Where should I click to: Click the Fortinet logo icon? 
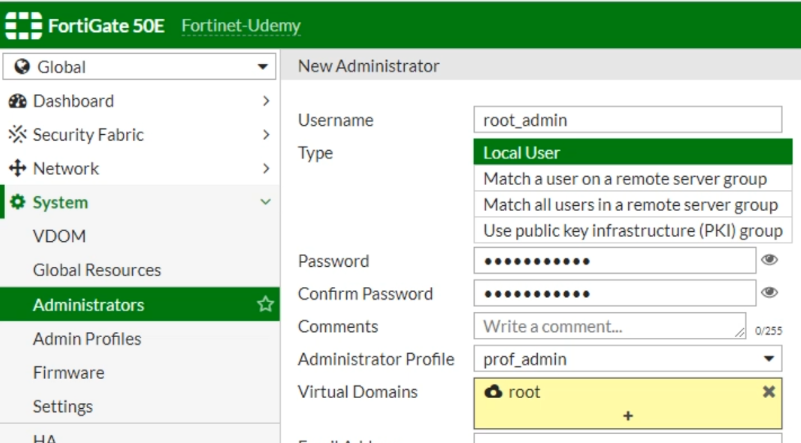23,25
